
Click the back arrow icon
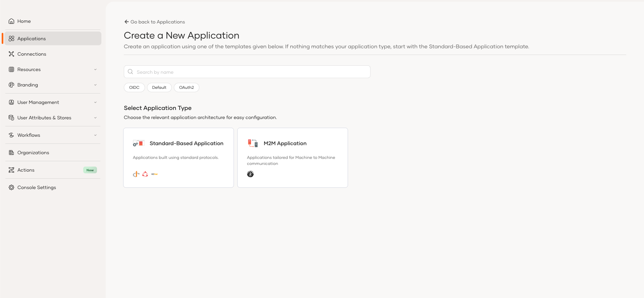[x=127, y=22]
